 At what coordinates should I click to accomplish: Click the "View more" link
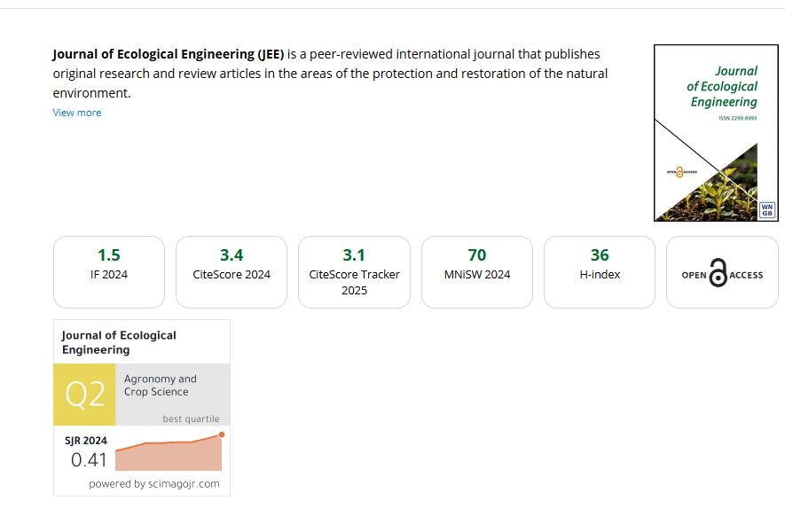[77, 113]
